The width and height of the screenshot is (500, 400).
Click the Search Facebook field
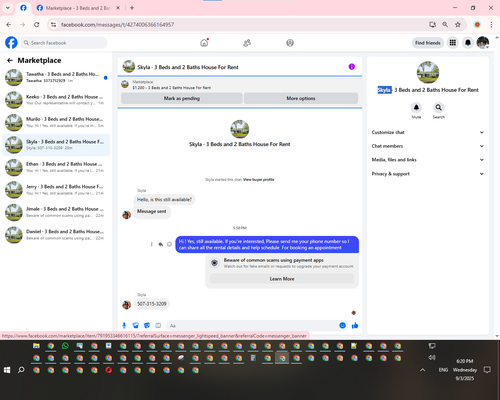click(64, 43)
